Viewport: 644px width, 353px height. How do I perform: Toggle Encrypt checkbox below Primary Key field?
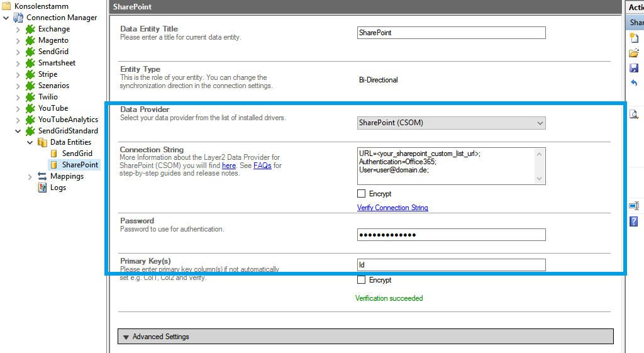pyautogui.click(x=362, y=280)
